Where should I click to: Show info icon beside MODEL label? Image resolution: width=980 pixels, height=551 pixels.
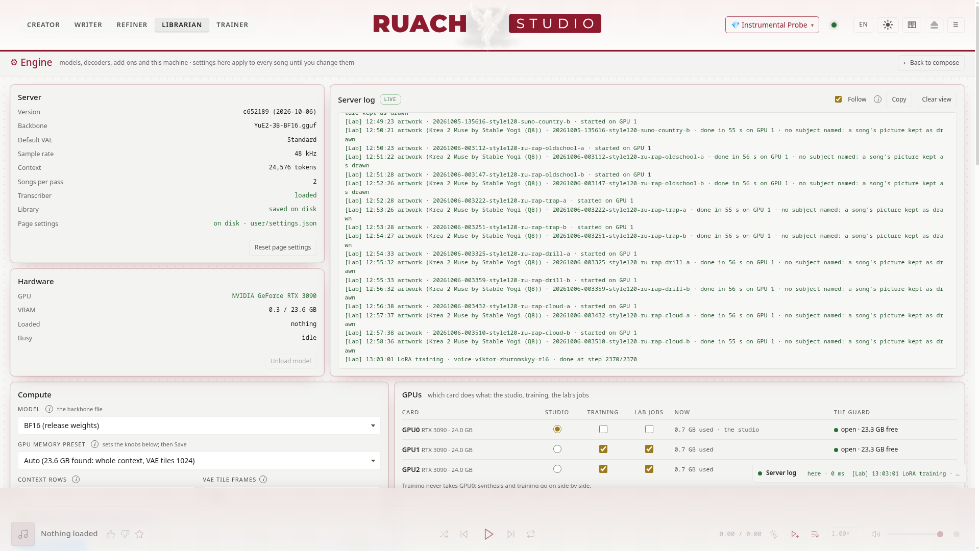pyautogui.click(x=49, y=409)
